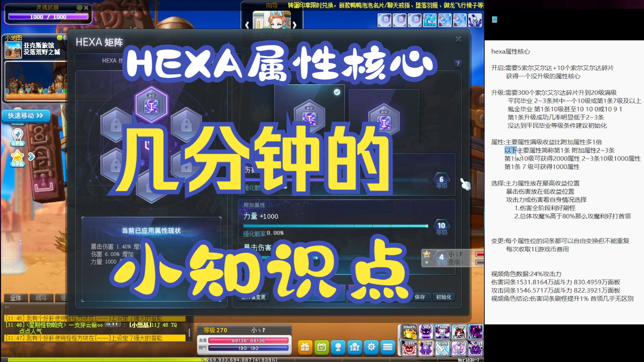Click the 保存 save button

[x=420, y=297]
